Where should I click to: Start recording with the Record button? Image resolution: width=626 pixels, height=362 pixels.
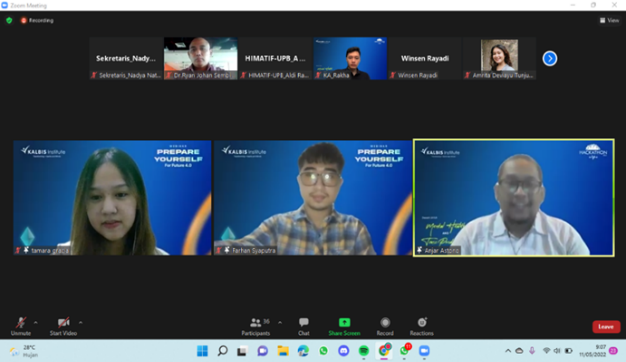point(385,326)
